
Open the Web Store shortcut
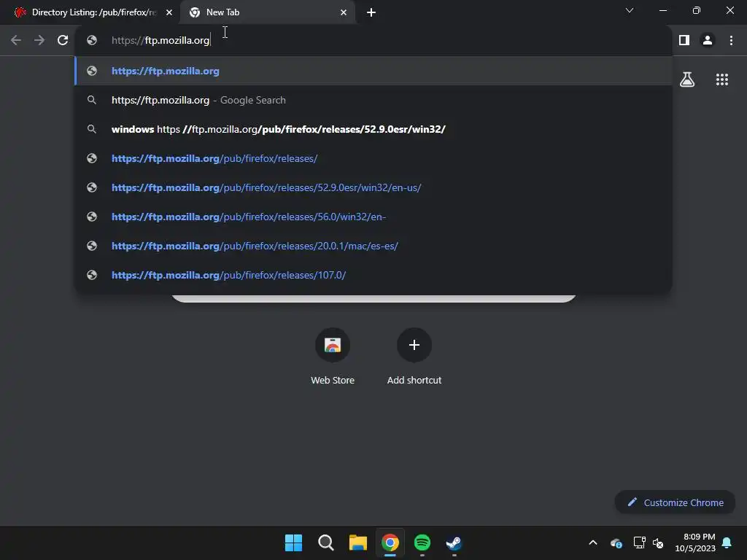tap(333, 345)
